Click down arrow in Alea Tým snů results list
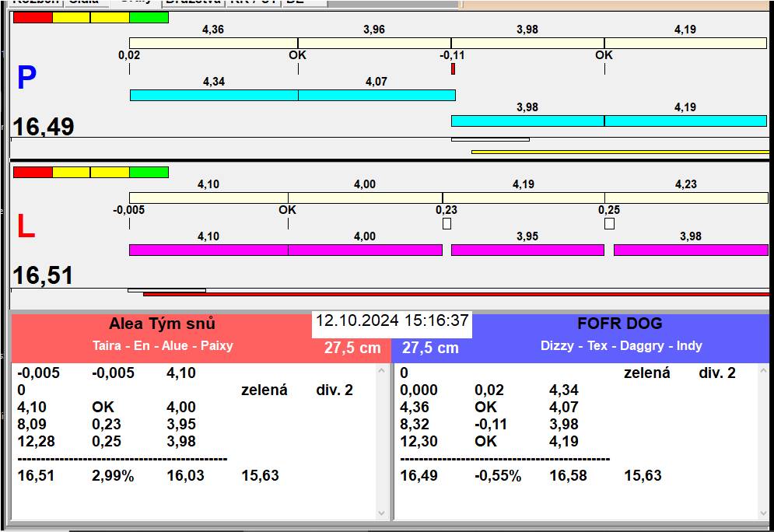Viewport: 774px width, 532px height. point(381,513)
